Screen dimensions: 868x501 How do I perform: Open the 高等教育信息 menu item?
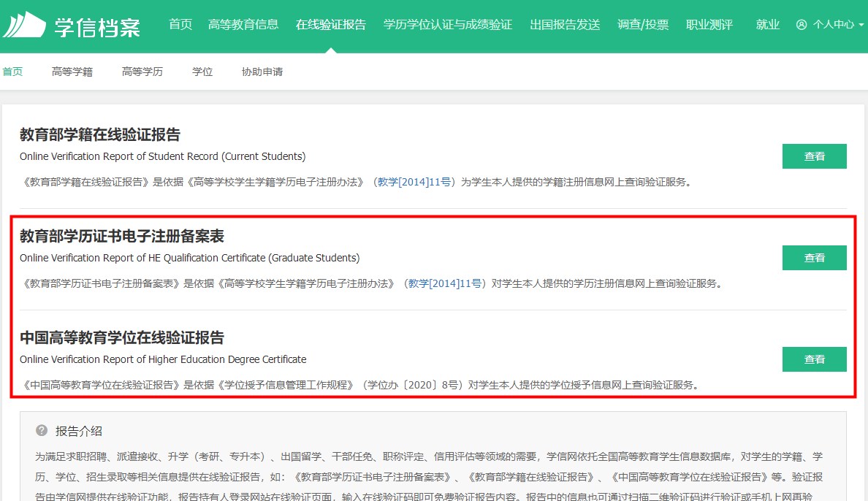pos(244,24)
